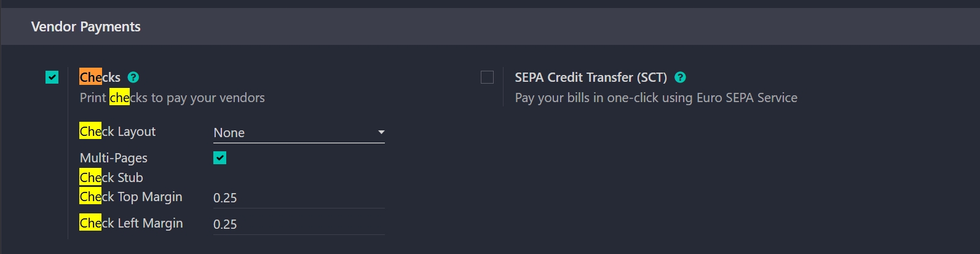Enable the SEPA Credit Transfer checkbox

tap(487, 77)
